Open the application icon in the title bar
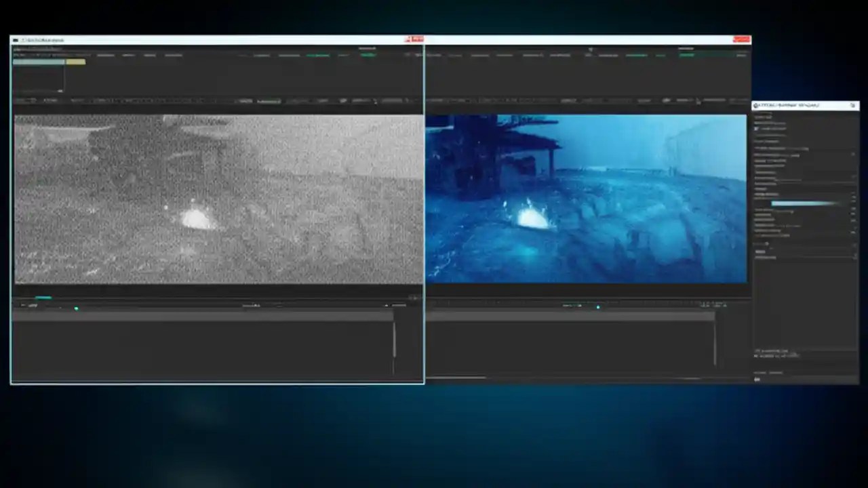The image size is (868, 488). point(15,40)
